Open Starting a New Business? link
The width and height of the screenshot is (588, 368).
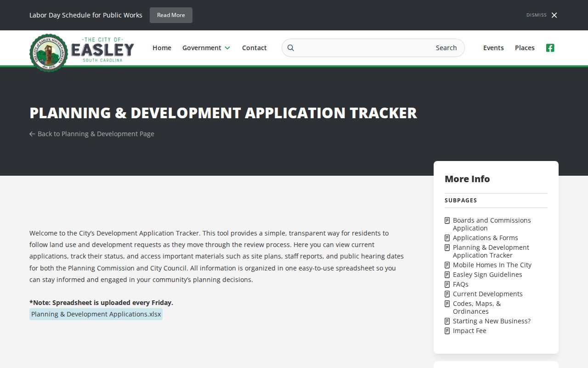(492, 321)
